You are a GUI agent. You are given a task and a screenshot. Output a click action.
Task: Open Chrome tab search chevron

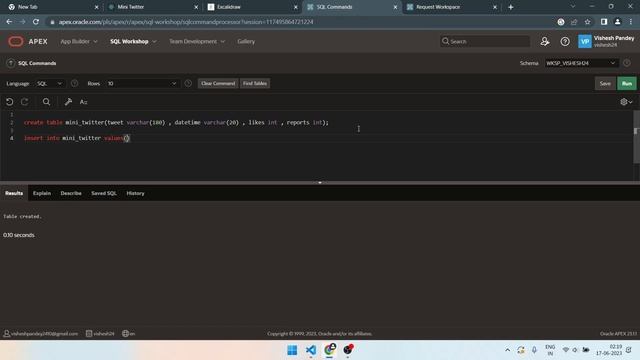[573, 7]
